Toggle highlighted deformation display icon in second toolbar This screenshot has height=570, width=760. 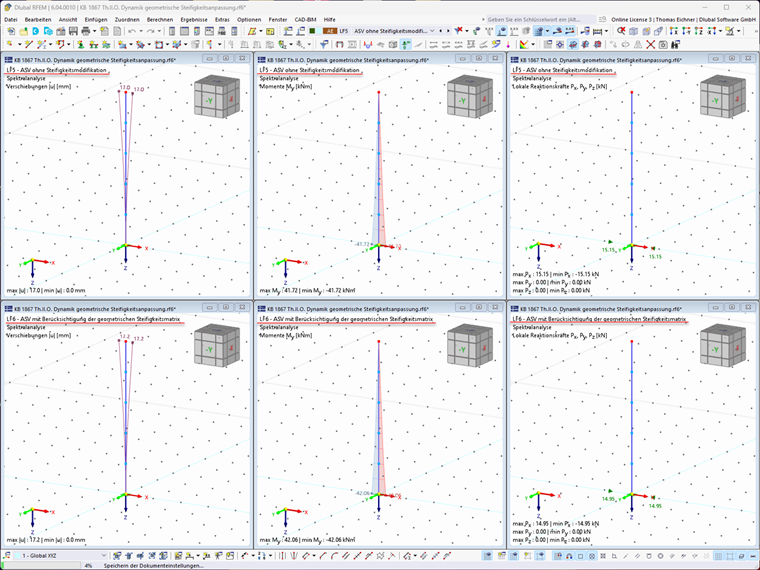(x=572, y=45)
